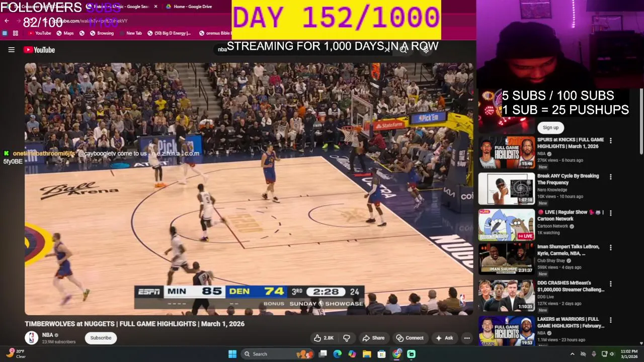Image resolution: width=644 pixels, height=362 pixels.
Task: Open the weather widget showing 20°F
Action: coord(15,354)
